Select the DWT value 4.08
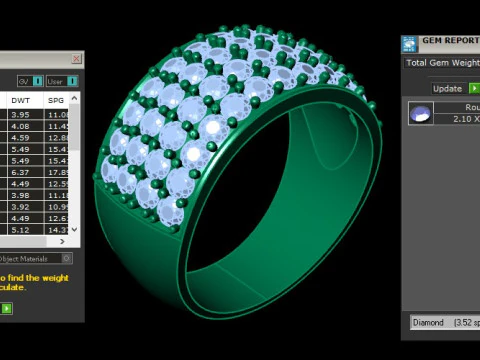The width and height of the screenshot is (480, 360). pos(20,126)
